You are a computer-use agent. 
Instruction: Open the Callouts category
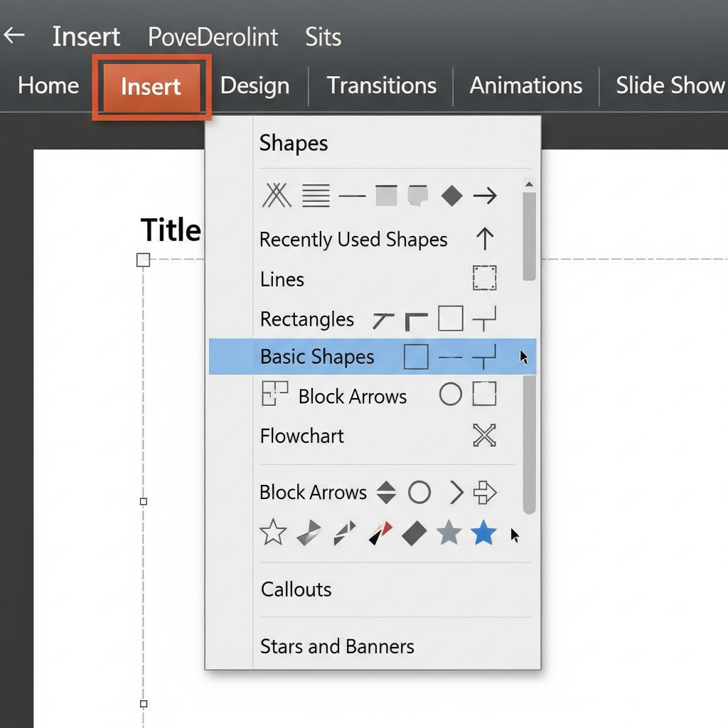coord(296,589)
